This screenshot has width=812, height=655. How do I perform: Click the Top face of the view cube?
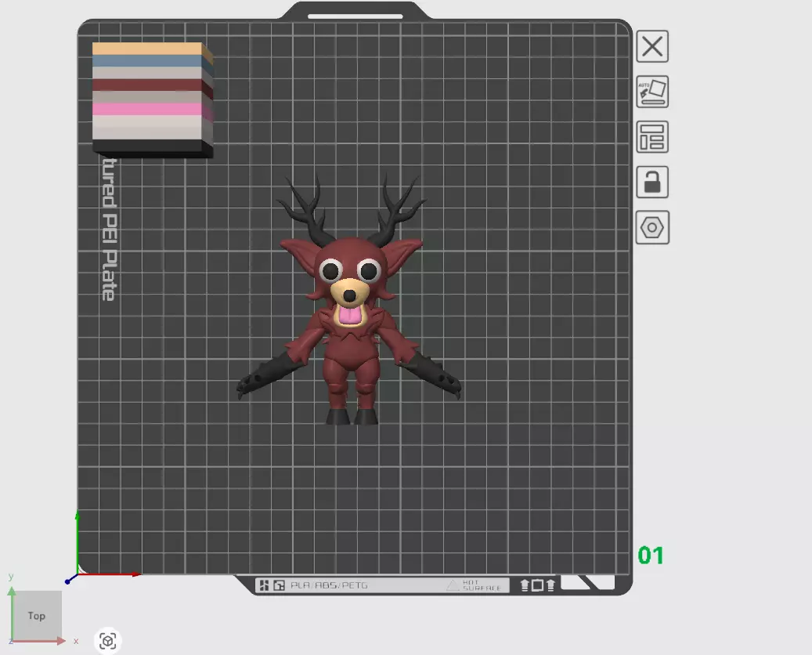click(x=37, y=616)
